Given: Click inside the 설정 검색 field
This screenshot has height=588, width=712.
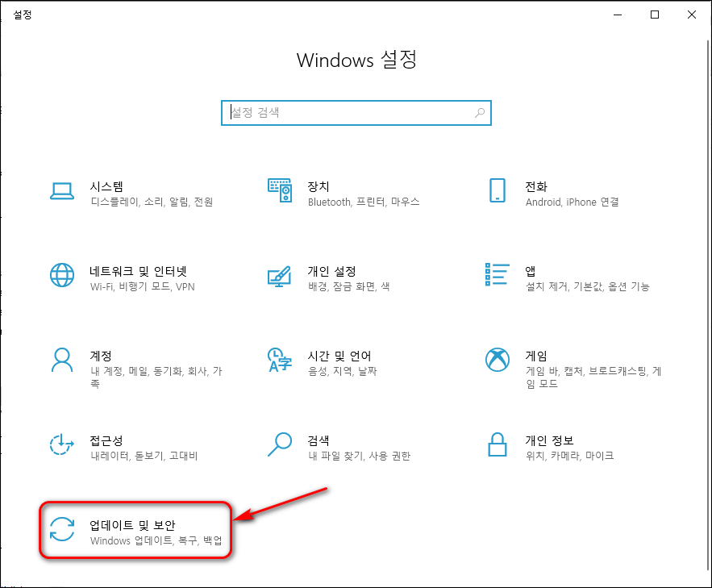Looking at the screenshot, I should pos(356,113).
